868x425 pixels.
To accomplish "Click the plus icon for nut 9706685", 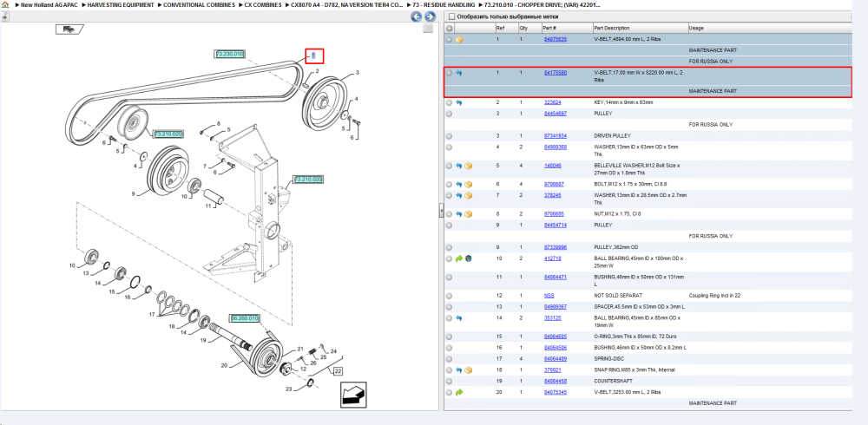I will 449,214.
